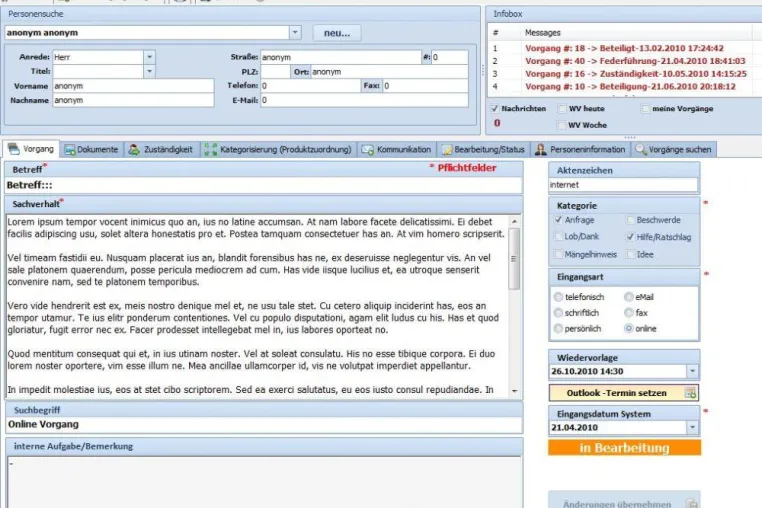Open the Eingangsdatum System date dropdown
The image size is (762, 508).
(693, 428)
